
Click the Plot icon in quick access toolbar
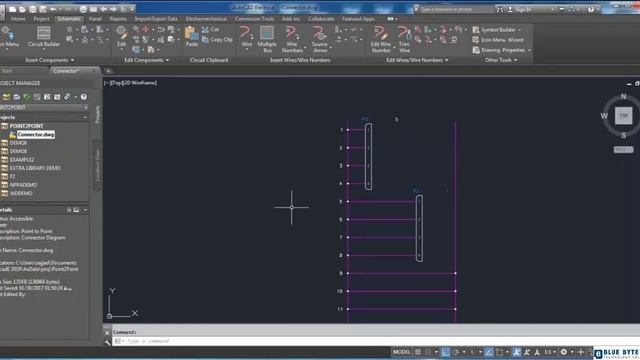83,9
